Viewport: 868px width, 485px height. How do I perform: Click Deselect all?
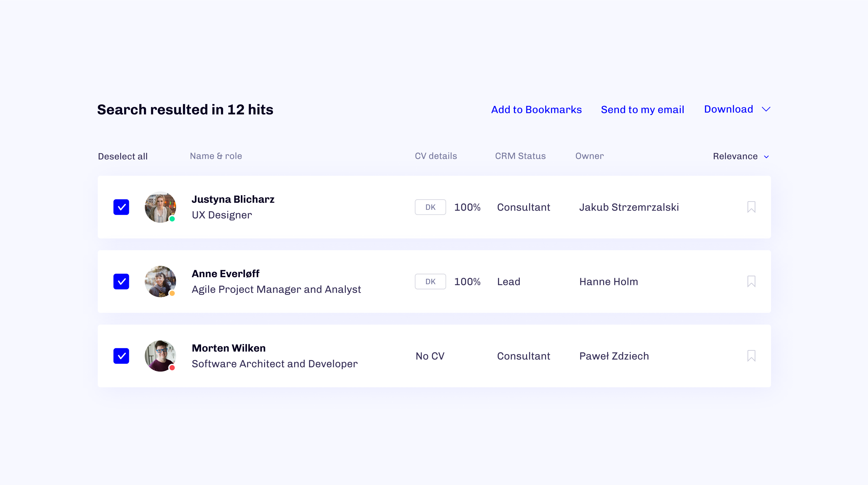(x=123, y=157)
